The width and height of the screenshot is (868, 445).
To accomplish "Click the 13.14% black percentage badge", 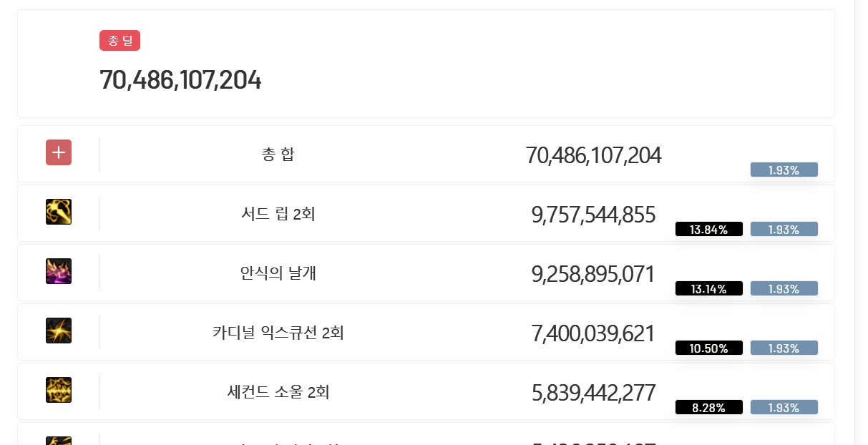I will click(x=709, y=289).
